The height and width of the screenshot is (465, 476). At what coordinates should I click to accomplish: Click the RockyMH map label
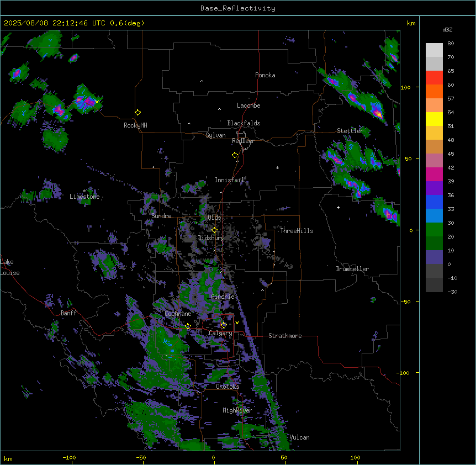pos(135,125)
